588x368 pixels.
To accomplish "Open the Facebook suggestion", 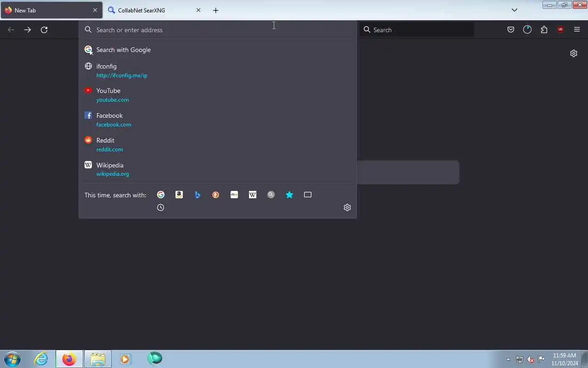I will coord(218,120).
